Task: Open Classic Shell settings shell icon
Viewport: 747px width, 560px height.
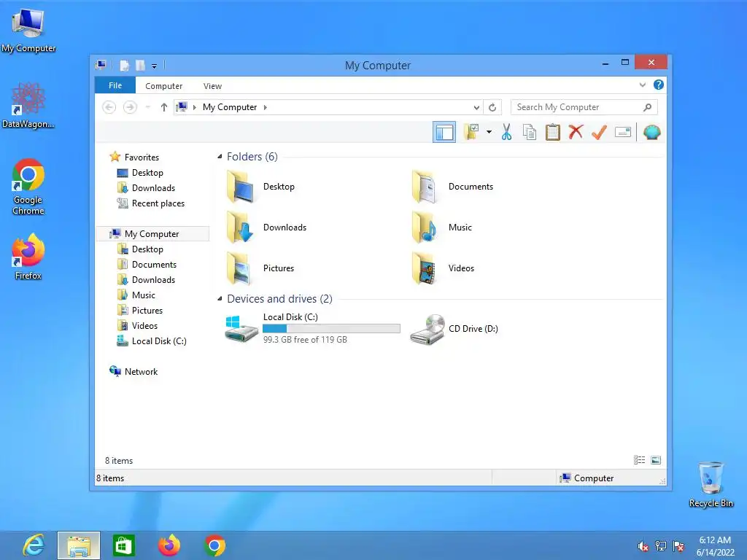Action: coord(651,132)
